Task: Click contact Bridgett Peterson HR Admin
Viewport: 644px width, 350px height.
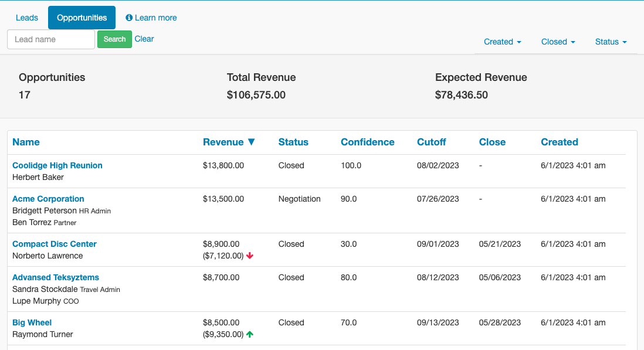Action: [62, 210]
